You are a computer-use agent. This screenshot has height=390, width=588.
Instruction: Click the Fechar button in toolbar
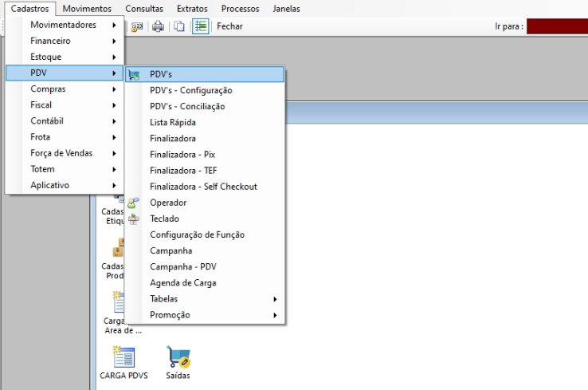point(229,26)
